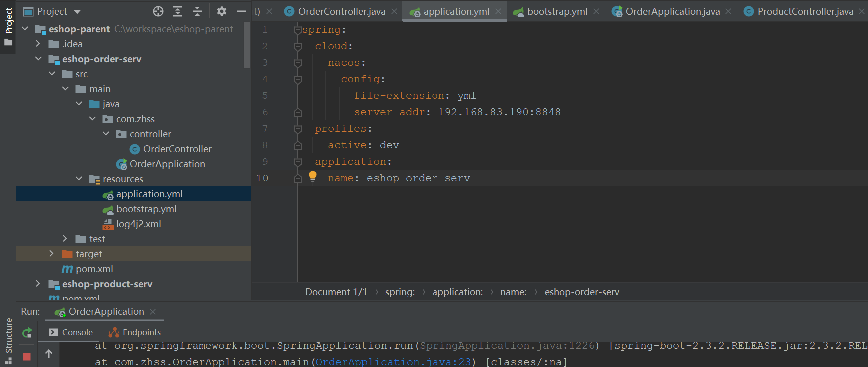This screenshot has width=868, height=367.
Task: Click the Rerun OrderApplication icon
Action: 27,332
